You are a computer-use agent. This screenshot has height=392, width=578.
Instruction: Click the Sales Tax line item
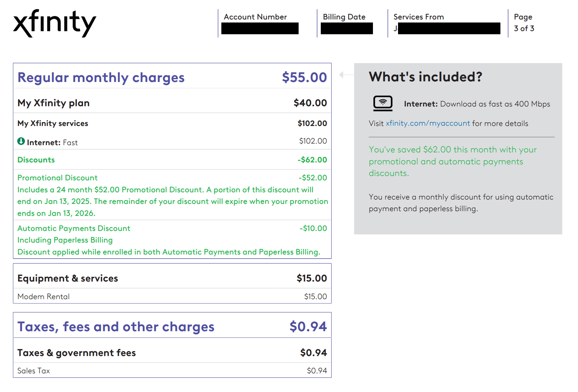click(34, 371)
